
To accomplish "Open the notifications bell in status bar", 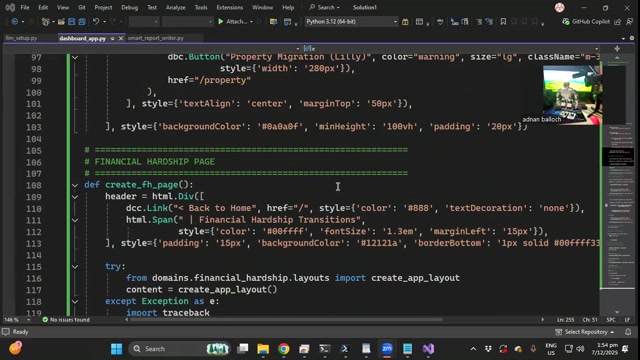I will (628, 332).
